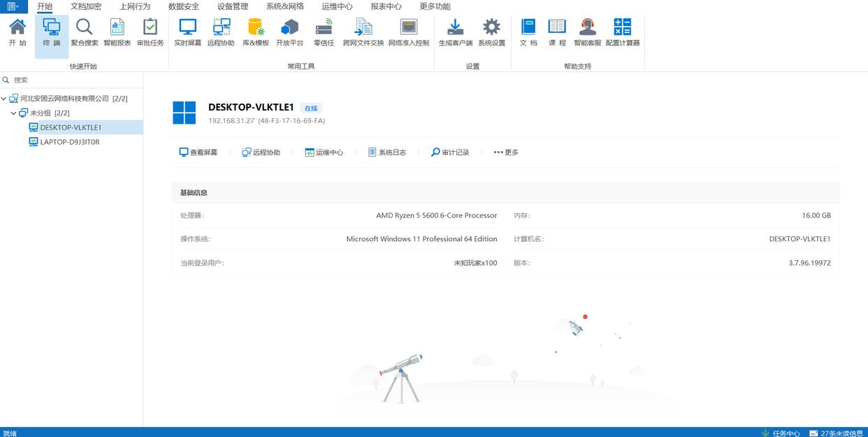Click 生成客户端 generate client icon
The image size is (868, 437).
(455, 33)
